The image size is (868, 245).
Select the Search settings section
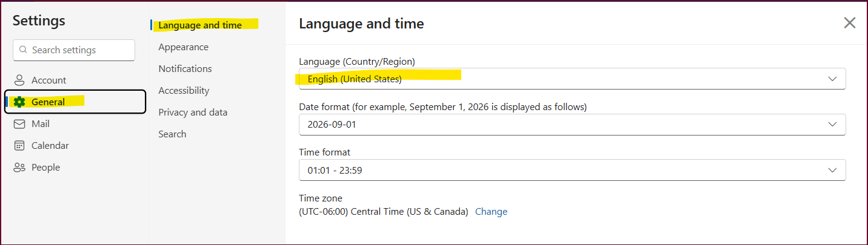172,134
